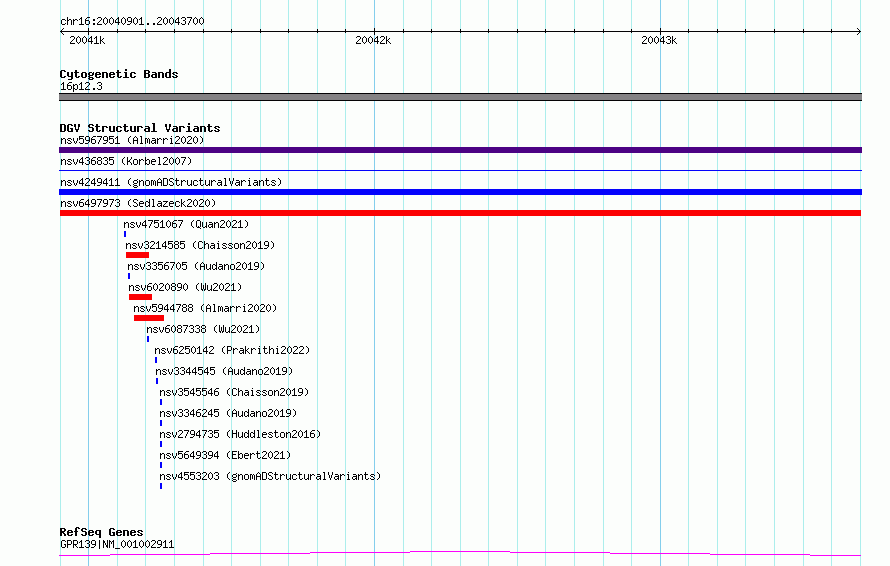Open nsv3214585 (Chaisson2019) label
The height and width of the screenshot is (566, 890).
[x=200, y=245]
